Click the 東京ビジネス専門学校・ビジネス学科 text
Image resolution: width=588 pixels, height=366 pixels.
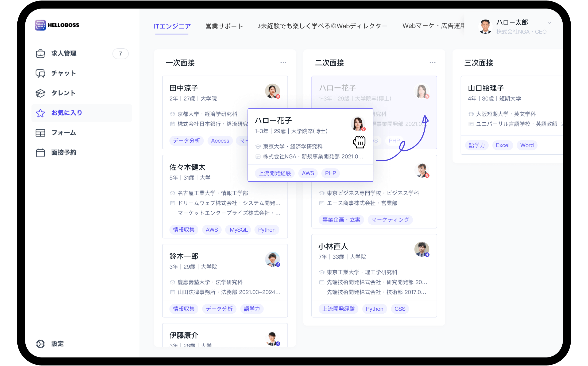click(373, 193)
